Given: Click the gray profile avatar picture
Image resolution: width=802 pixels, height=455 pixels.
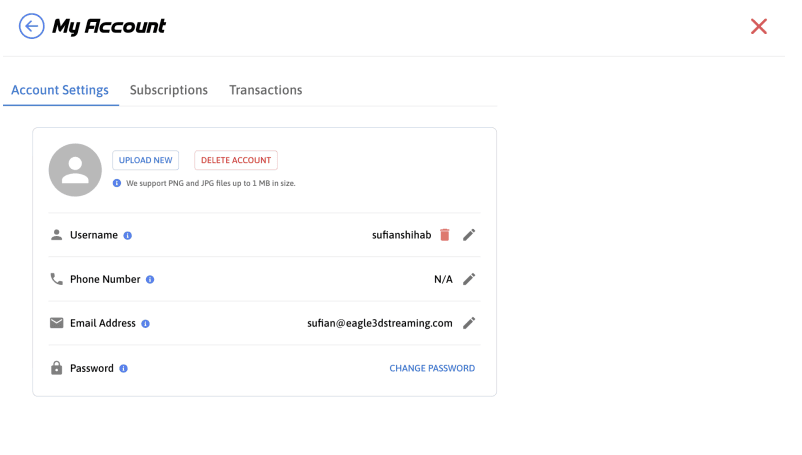Looking at the screenshot, I should [x=75, y=170].
